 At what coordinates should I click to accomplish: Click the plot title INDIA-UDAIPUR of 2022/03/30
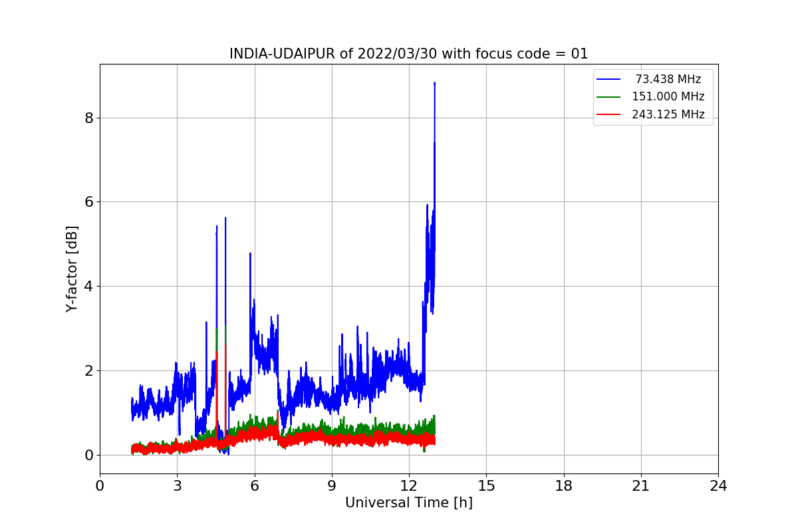pos(408,54)
